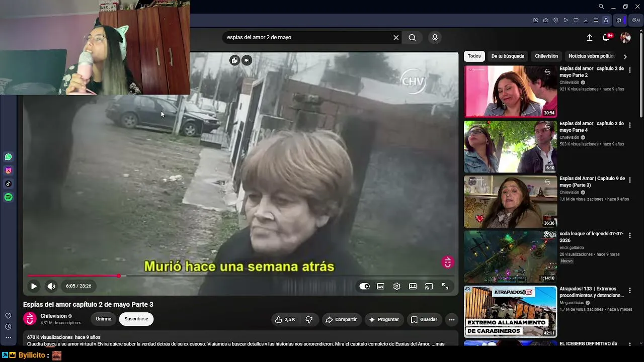Open the browser downloads icon
The height and width of the screenshot is (362, 644).
586,20
